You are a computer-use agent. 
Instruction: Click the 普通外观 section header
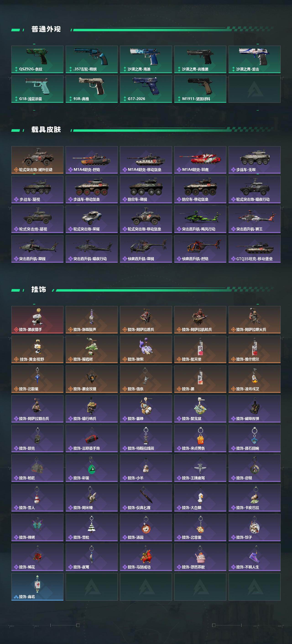46,29
